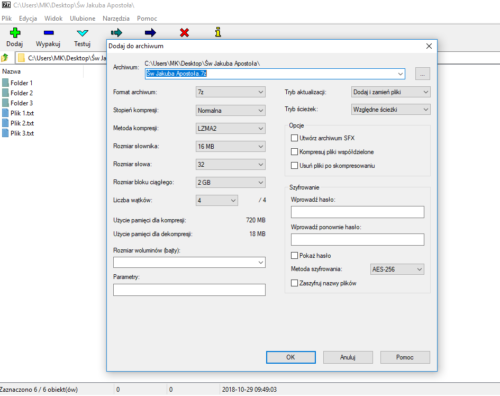Click the 7-Zip app icon in title bar

pyautogui.click(x=6, y=5)
